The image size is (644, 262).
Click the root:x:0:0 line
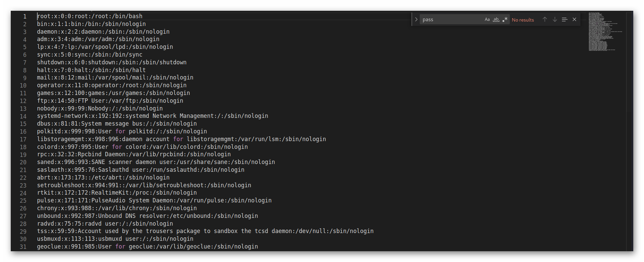(x=90, y=16)
